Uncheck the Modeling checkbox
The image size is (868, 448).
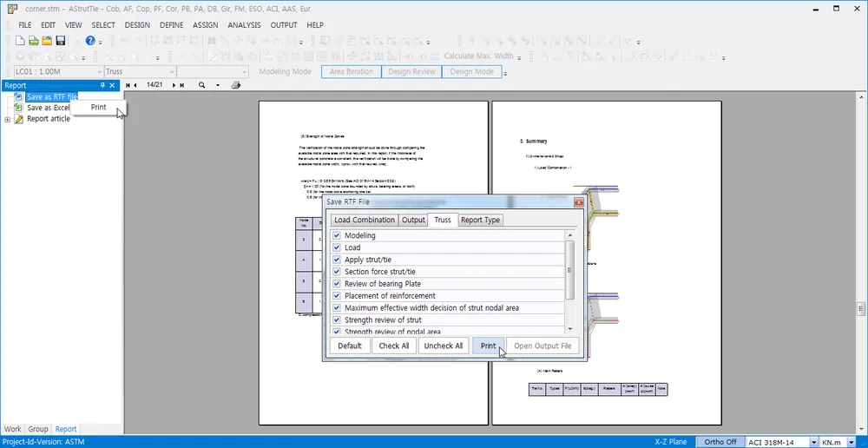pyautogui.click(x=337, y=235)
